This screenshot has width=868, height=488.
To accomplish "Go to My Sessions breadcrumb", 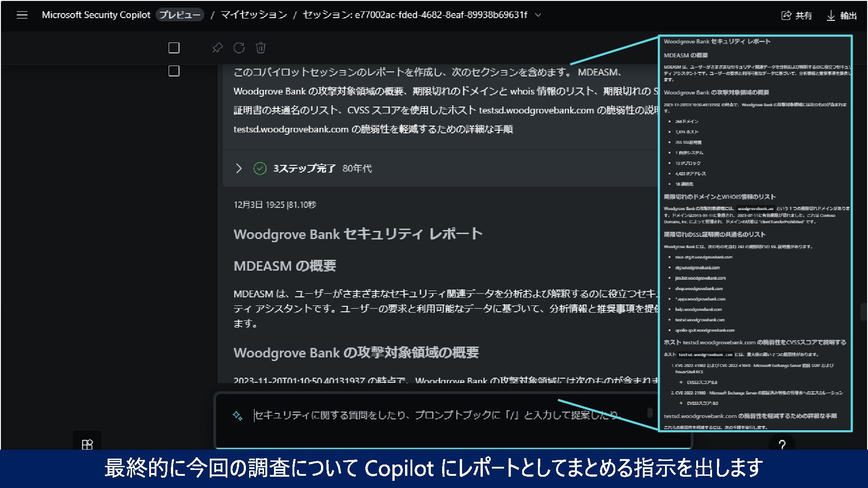I will pyautogui.click(x=254, y=15).
